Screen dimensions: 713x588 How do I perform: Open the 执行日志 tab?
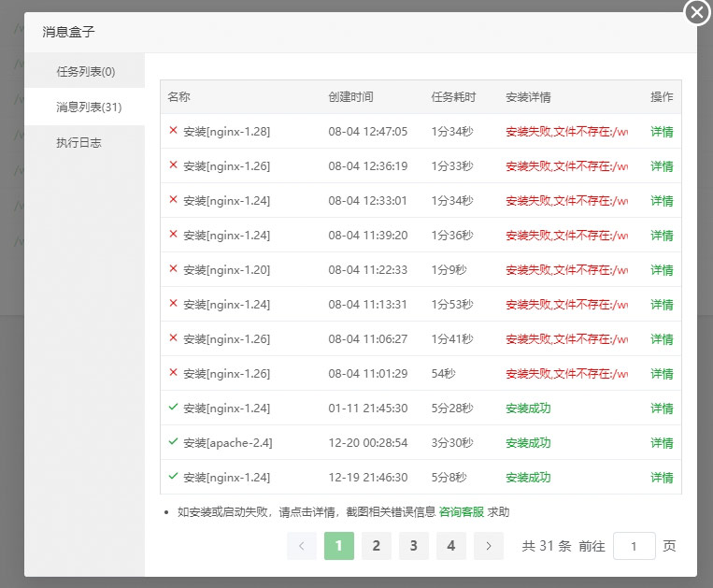coord(78,143)
